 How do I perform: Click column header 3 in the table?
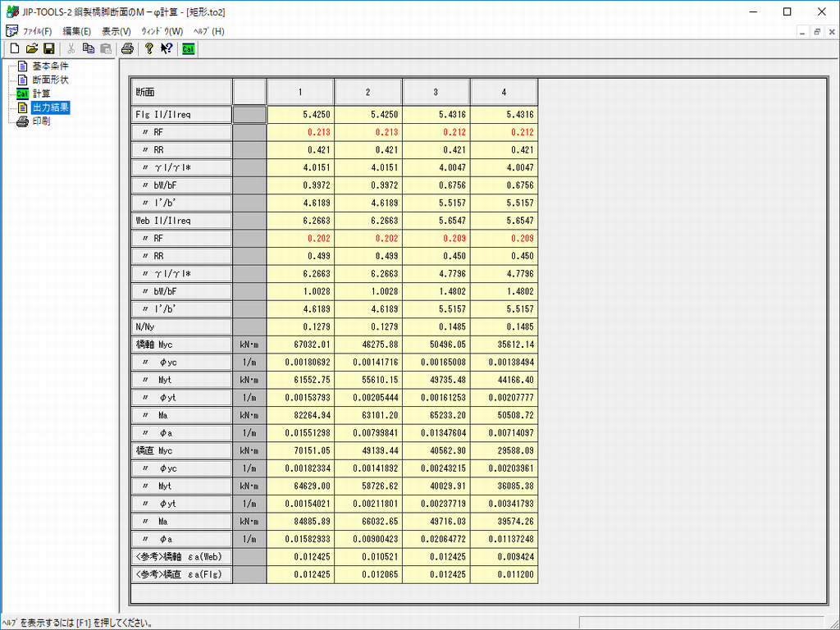(436, 92)
